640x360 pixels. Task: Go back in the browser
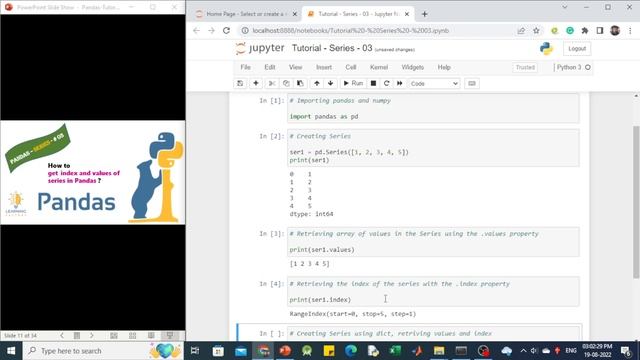[196, 31]
